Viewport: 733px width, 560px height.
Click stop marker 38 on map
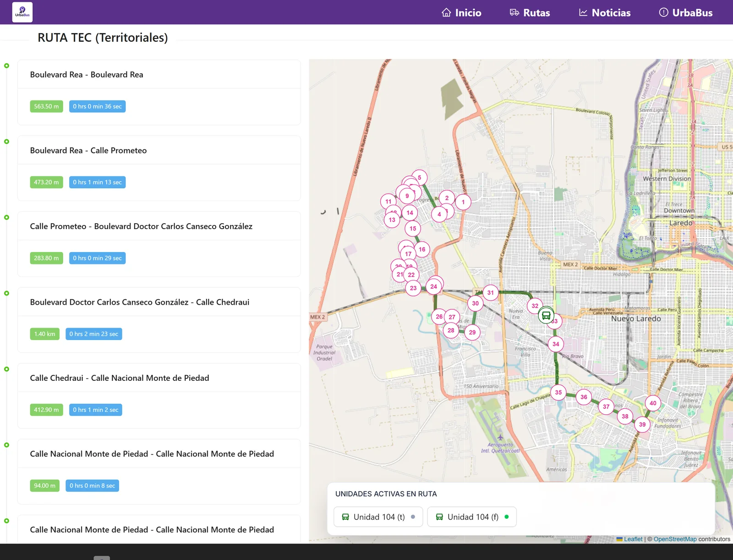(x=625, y=417)
